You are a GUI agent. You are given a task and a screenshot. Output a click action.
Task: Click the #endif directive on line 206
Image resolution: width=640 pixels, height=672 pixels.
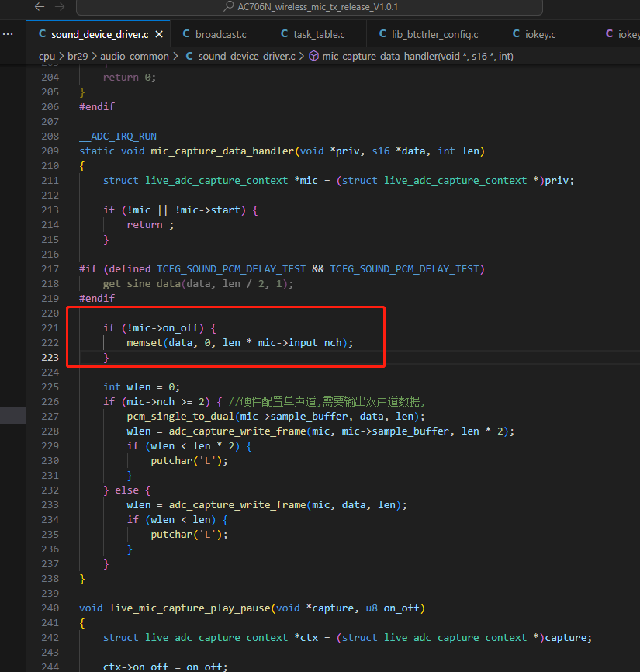coord(97,107)
